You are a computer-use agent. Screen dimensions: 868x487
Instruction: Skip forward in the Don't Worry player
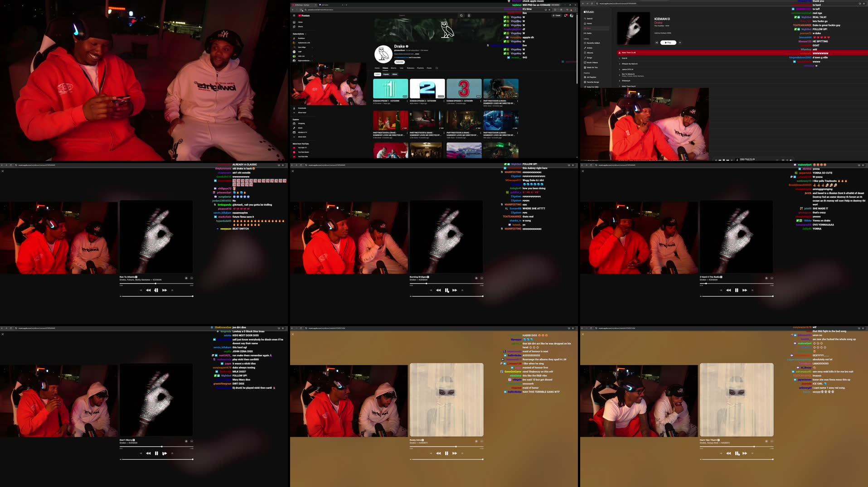click(x=165, y=453)
